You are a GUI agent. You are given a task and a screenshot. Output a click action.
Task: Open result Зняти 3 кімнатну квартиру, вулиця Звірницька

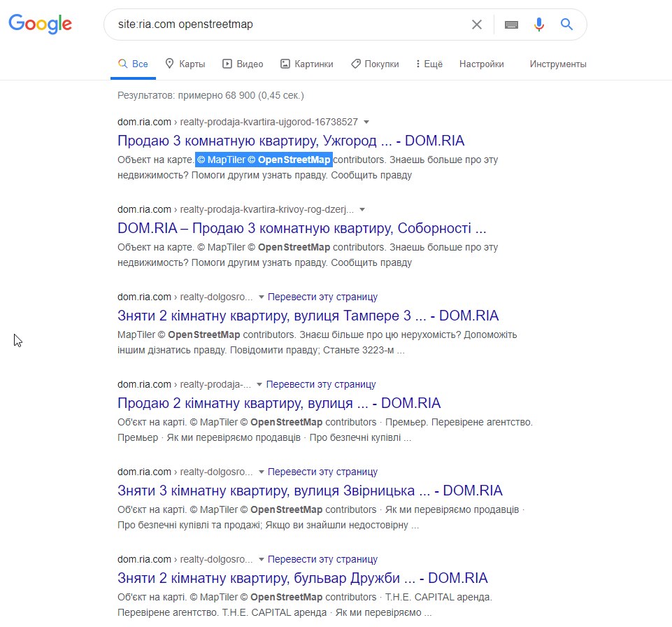pyautogui.click(x=310, y=491)
